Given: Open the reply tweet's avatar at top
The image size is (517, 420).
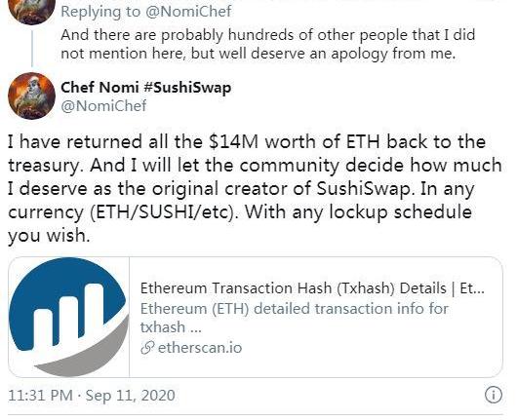Looking at the screenshot, I should (31, 11).
